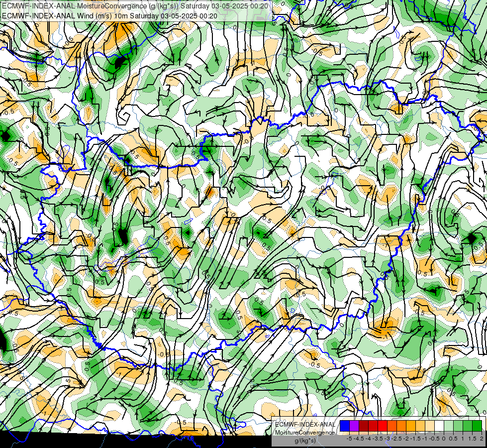Click the darkest green legend swatch
Viewport: 487px width, 448px height.
click(x=477, y=426)
